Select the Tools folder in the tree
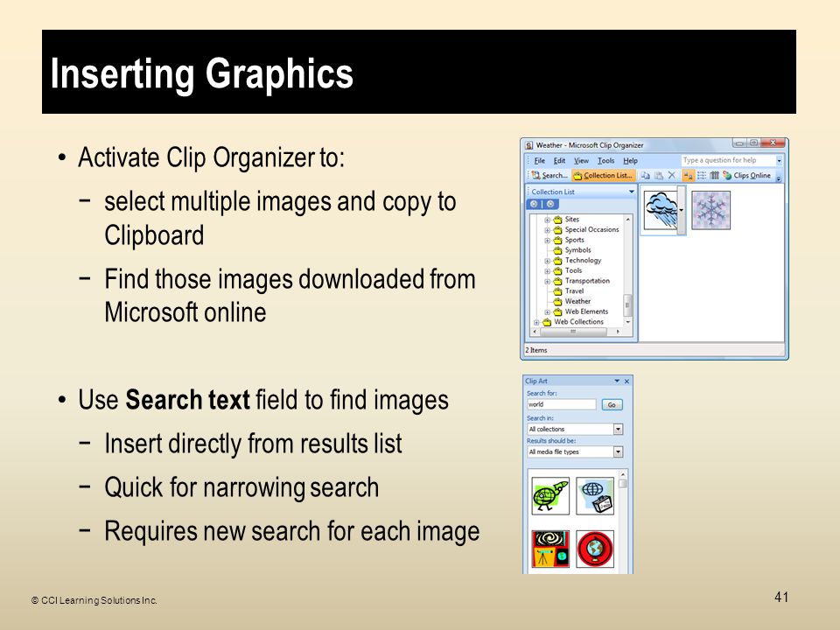 tap(567, 270)
